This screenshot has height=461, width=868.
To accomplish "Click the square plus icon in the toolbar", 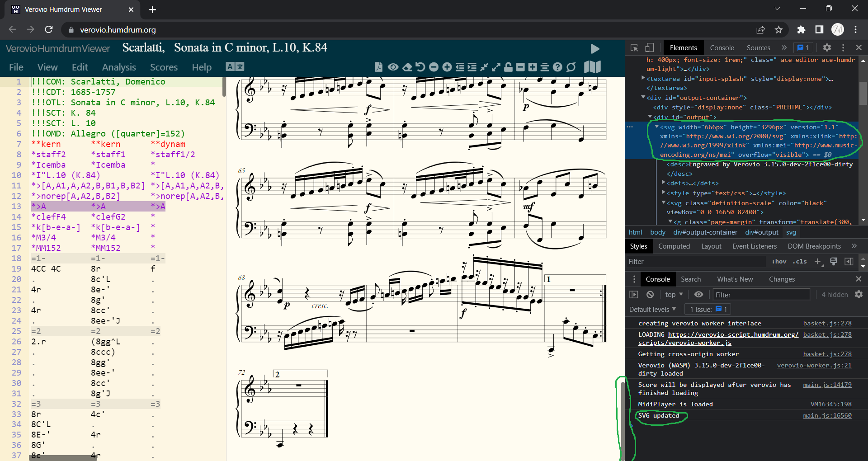I will [533, 67].
